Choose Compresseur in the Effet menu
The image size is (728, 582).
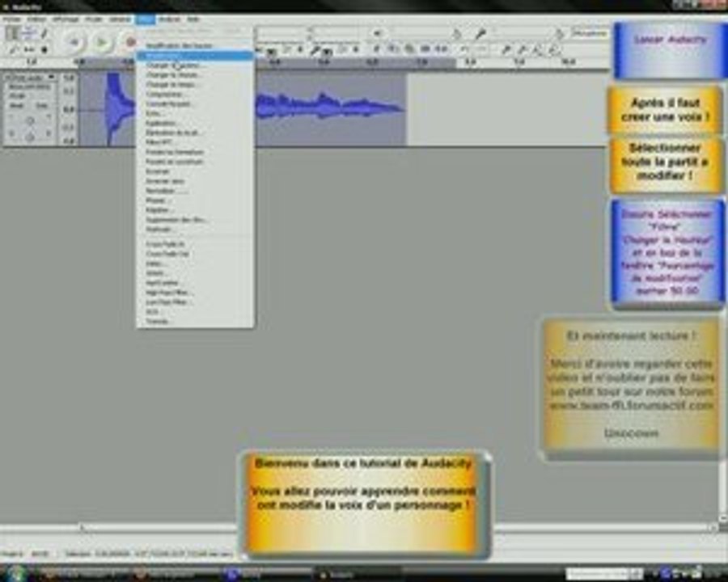point(195,95)
